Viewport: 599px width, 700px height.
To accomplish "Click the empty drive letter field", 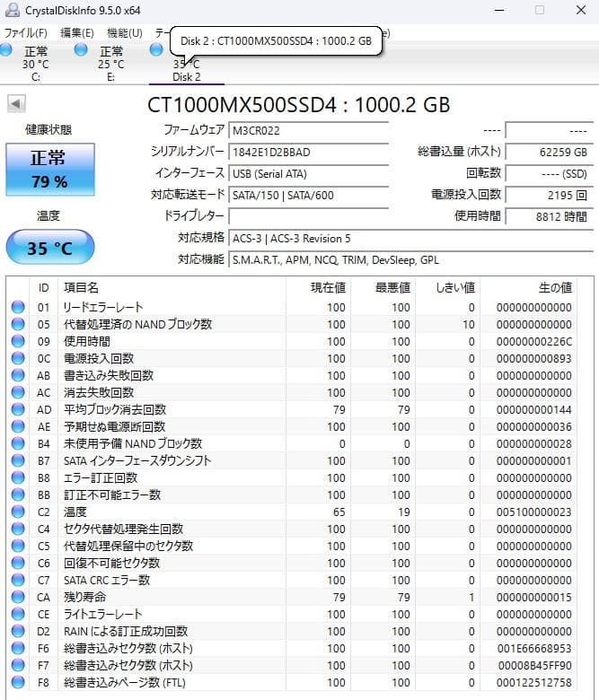I will (308, 216).
